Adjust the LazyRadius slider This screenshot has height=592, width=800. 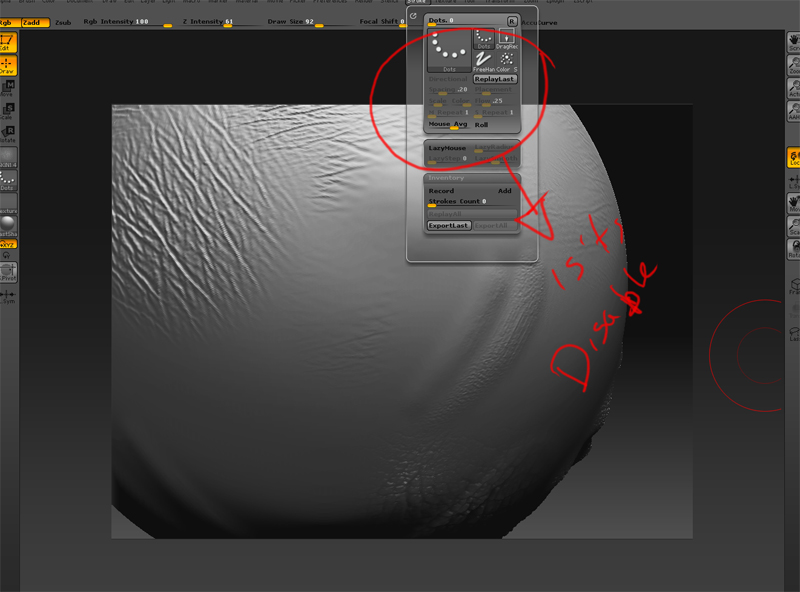point(495,148)
